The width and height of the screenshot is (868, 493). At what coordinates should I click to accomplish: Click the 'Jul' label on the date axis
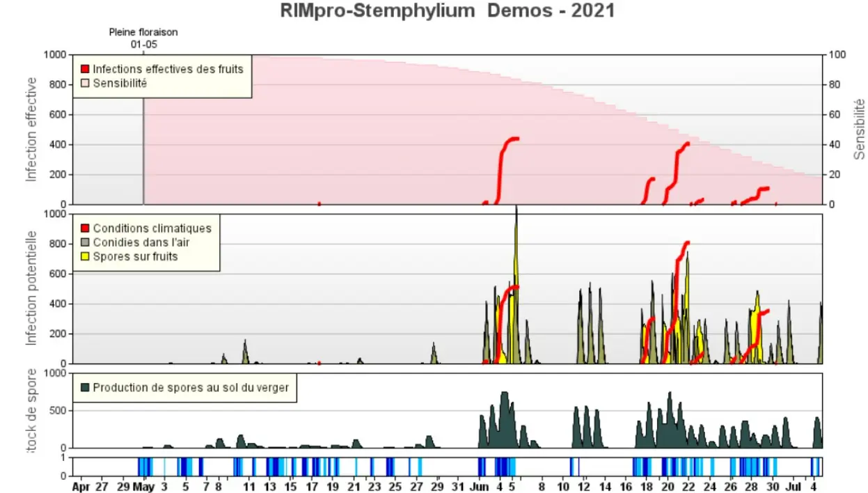[x=794, y=487]
